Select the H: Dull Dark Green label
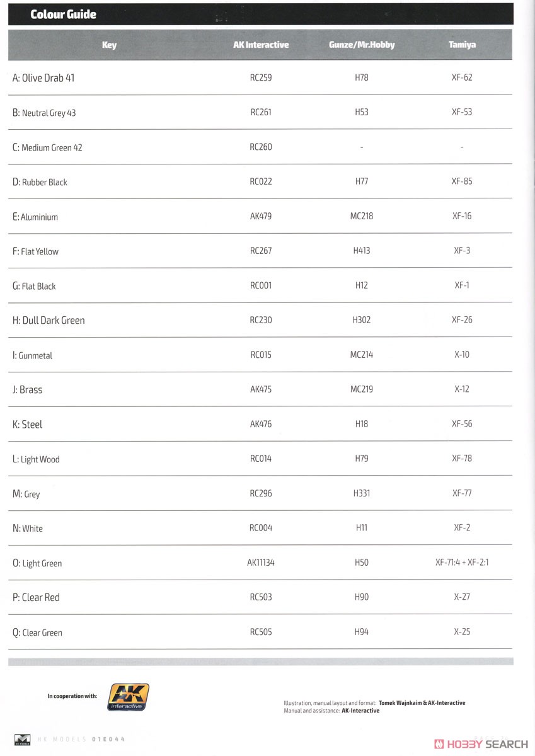Viewport: 535px width, 756px height. 49,320
